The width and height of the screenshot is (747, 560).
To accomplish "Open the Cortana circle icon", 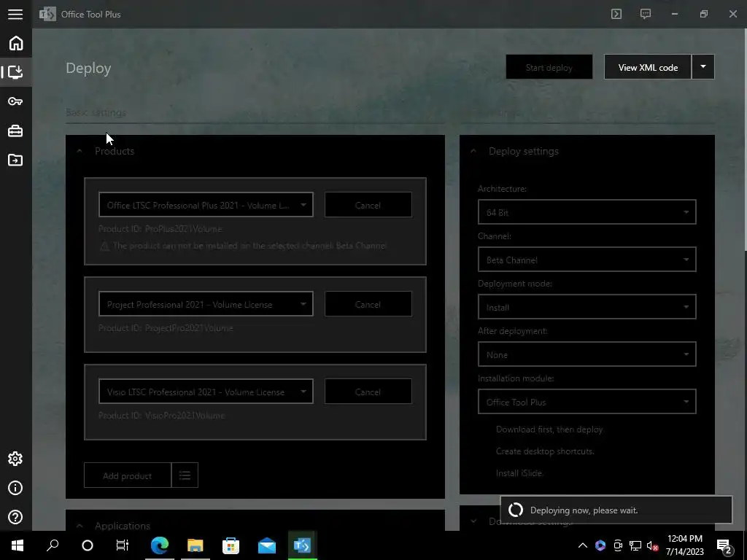I will [88, 545].
